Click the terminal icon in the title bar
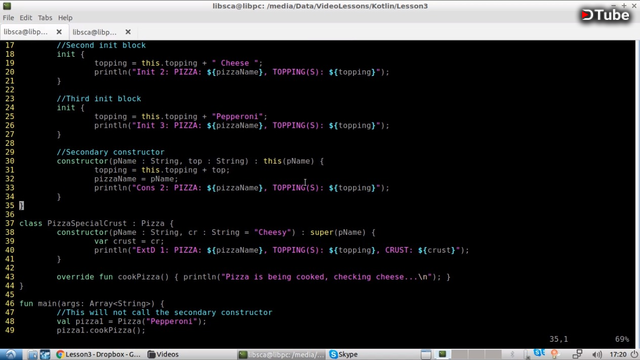The width and height of the screenshot is (640, 360). pos(7,6)
